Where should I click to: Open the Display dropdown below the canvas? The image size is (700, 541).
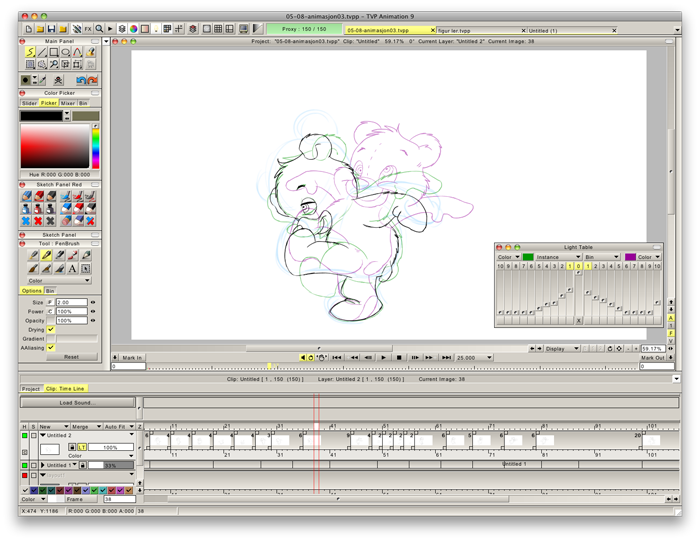[x=562, y=349]
